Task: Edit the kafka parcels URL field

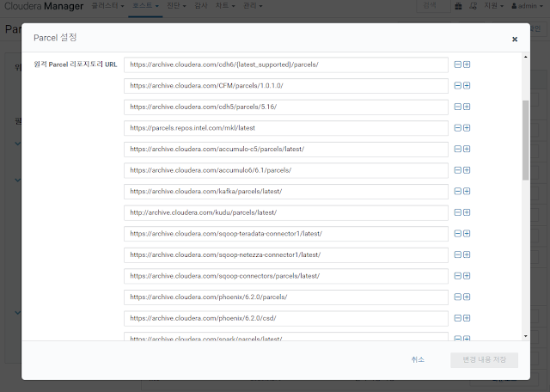Action: [x=286, y=192]
